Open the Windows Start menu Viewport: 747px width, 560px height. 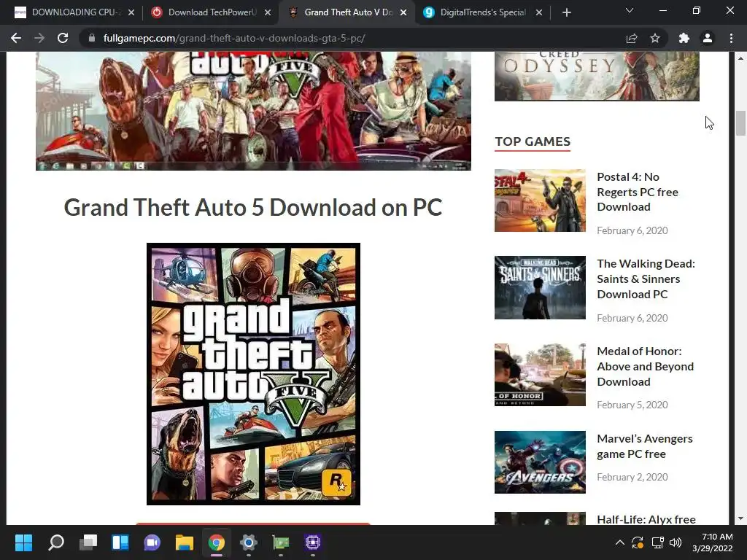click(23, 542)
